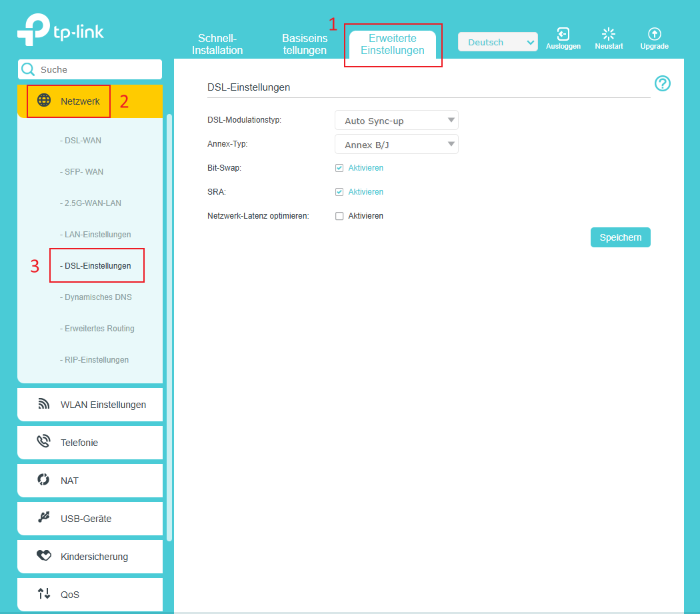Image resolution: width=700 pixels, height=614 pixels.
Task: Click the Telefonie phone icon
Action: [x=44, y=442]
